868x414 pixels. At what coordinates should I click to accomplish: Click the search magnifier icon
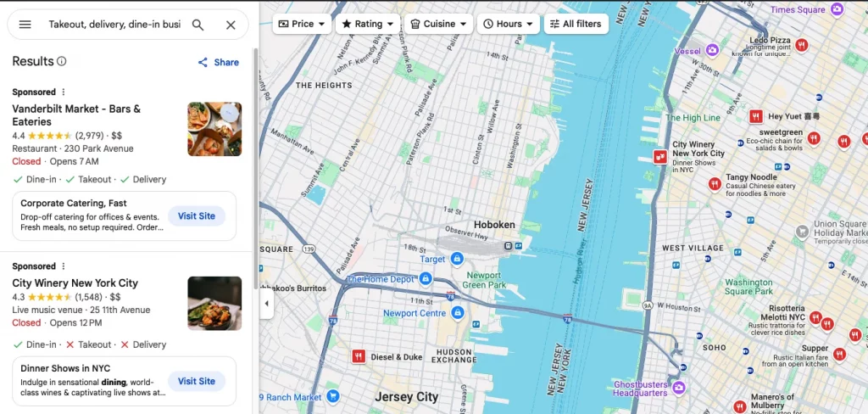198,25
